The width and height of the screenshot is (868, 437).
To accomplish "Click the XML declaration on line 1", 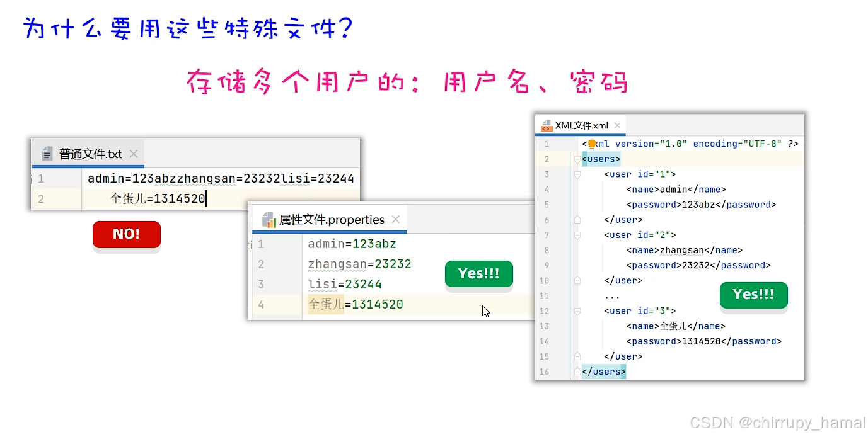I will point(690,144).
